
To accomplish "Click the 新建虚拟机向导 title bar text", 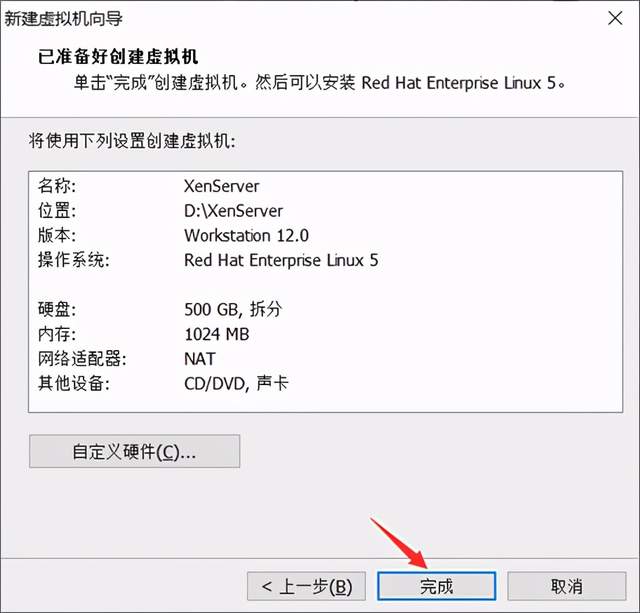I will [63, 18].
